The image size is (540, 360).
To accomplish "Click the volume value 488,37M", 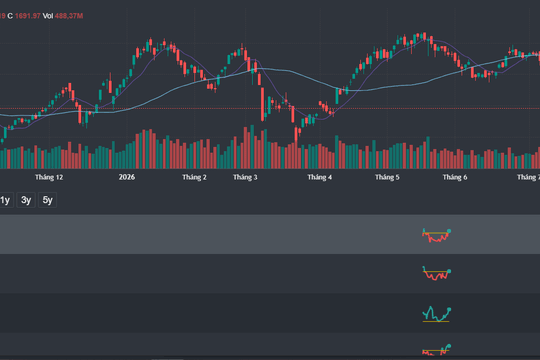I will point(69,16).
